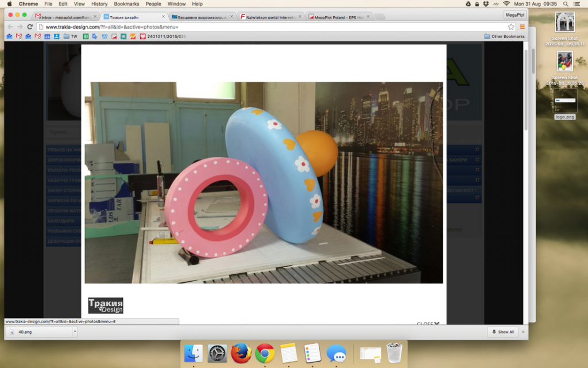Click the Chrome reload page button
The width and height of the screenshot is (588, 368).
[x=30, y=26]
